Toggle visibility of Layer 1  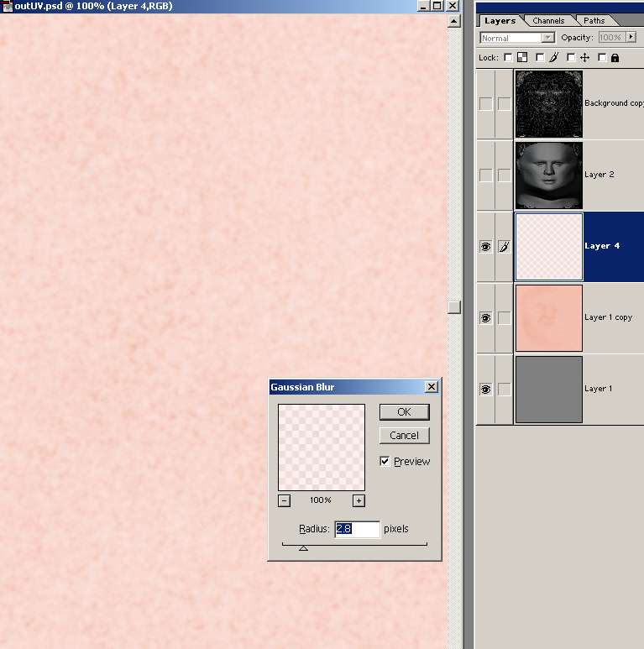(x=485, y=390)
